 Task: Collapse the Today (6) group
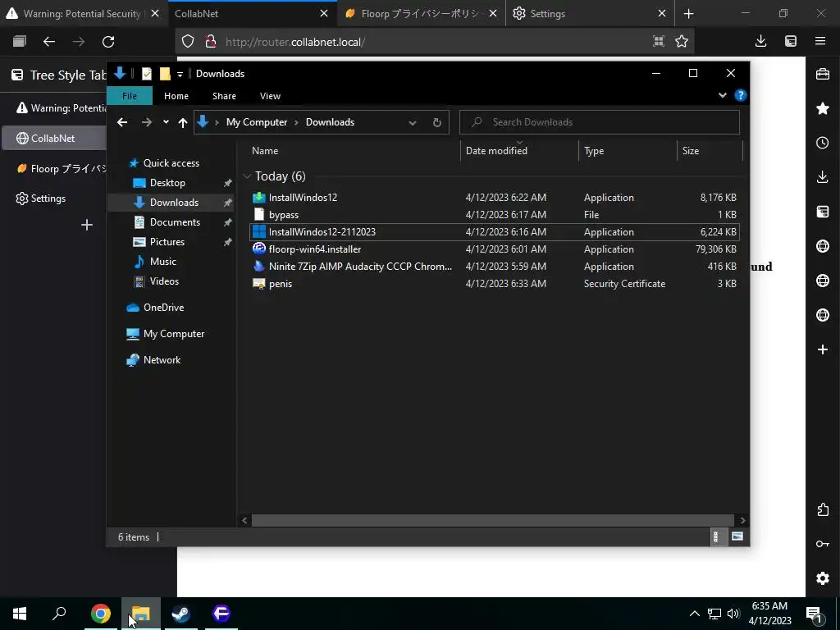[247, 176]
